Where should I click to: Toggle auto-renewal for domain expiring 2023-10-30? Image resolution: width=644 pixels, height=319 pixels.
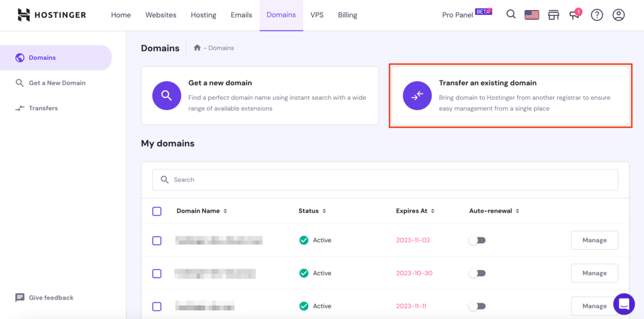(x=477, y=273)
